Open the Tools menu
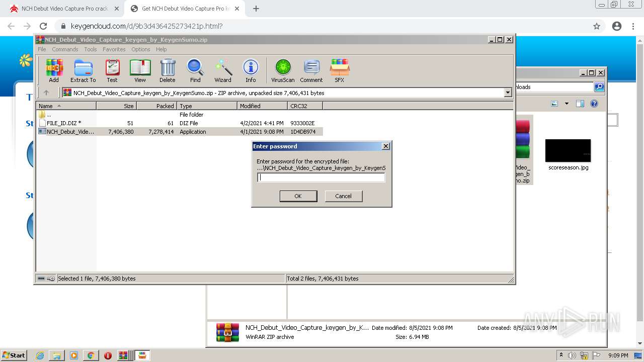The image size is (644, 362). (x=91, y=49)
